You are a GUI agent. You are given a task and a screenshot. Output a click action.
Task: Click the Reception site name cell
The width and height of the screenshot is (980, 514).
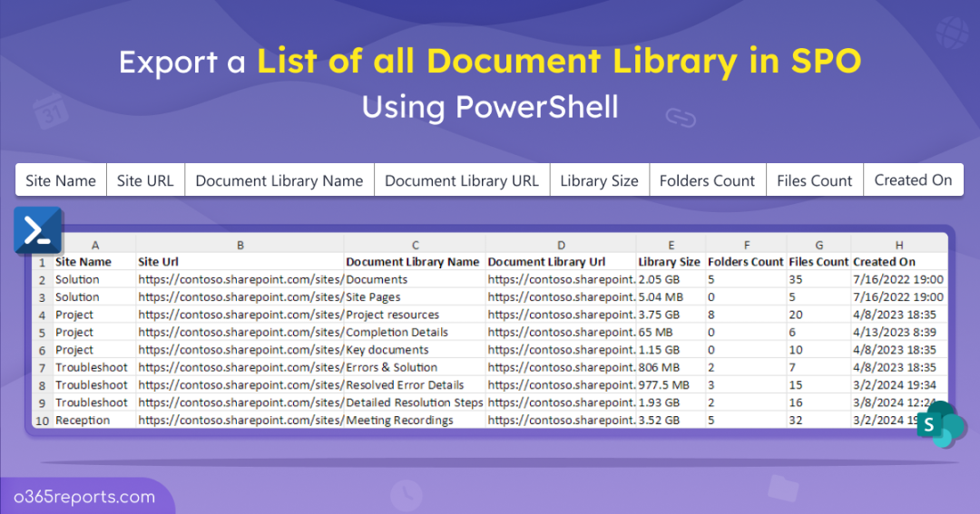pos(83,421)
